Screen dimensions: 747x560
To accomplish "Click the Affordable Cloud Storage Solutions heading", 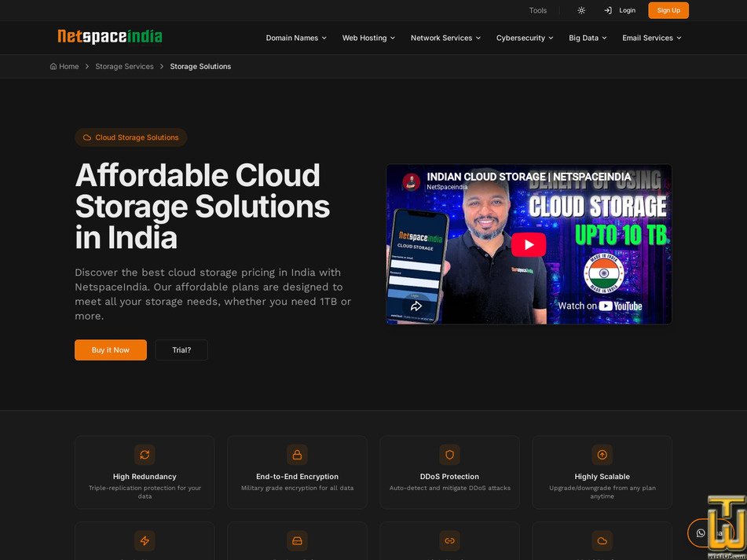I will (203, 207).
